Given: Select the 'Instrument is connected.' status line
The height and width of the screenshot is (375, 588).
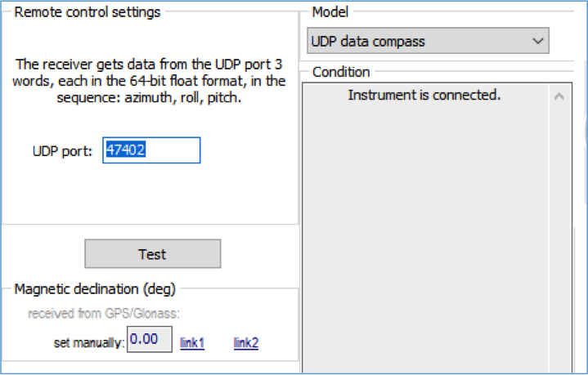Looking at the screenshot, I should point(424,95).
